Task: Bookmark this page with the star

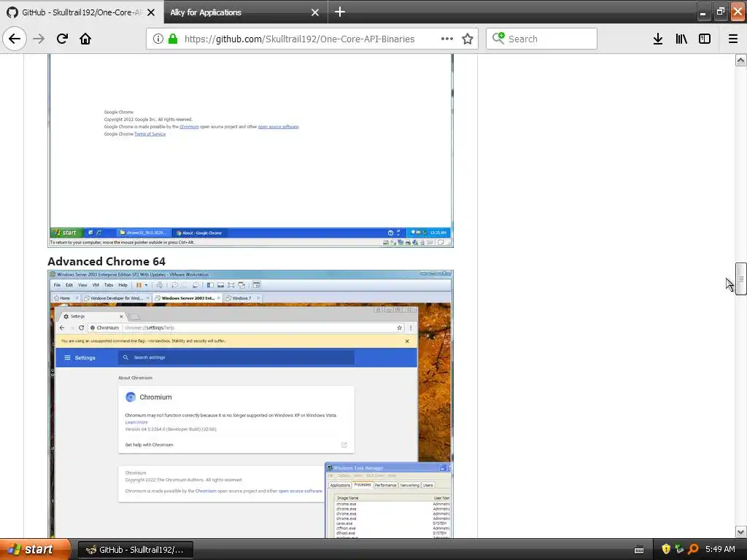Action: tap(468, 39)
